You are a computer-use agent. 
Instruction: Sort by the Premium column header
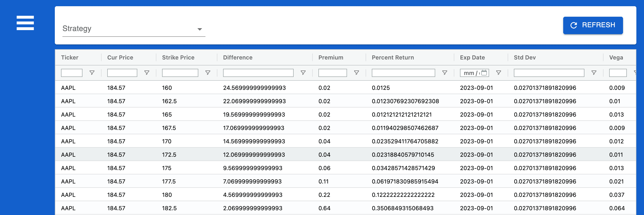tap(331, 57)
